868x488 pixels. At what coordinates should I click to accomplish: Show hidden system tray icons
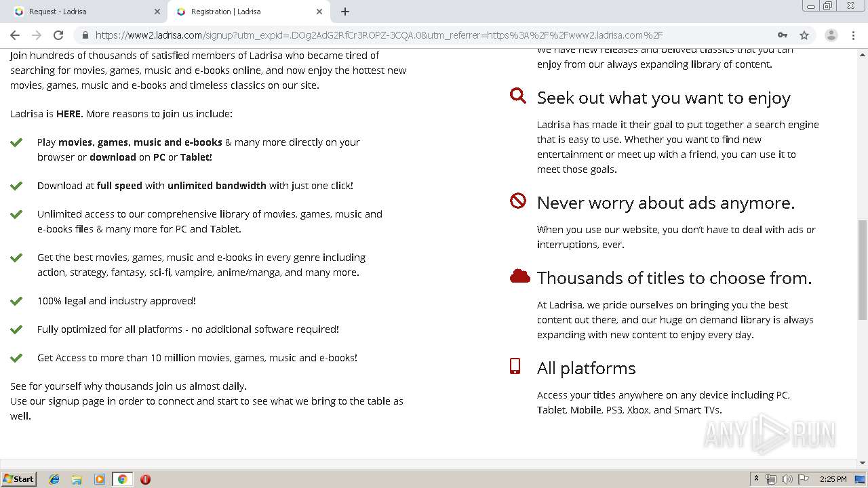pos(756,479)
